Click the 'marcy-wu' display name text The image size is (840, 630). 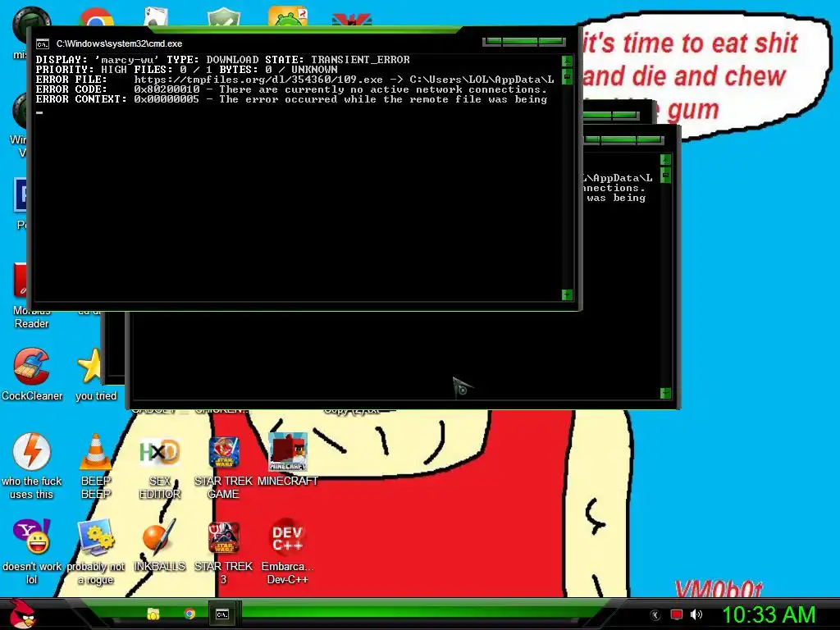click(126, 60)
